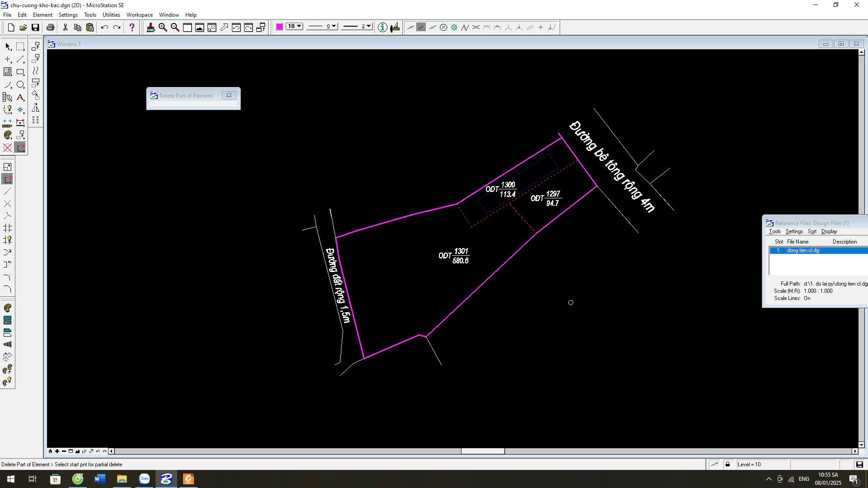Select the Measure Distance tool
The image size is (868, 488).
7,122
